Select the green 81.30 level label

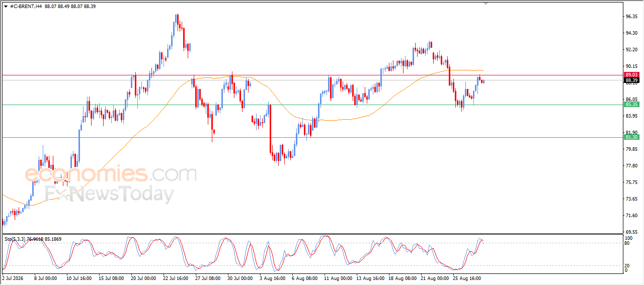[x=632, y=137]
